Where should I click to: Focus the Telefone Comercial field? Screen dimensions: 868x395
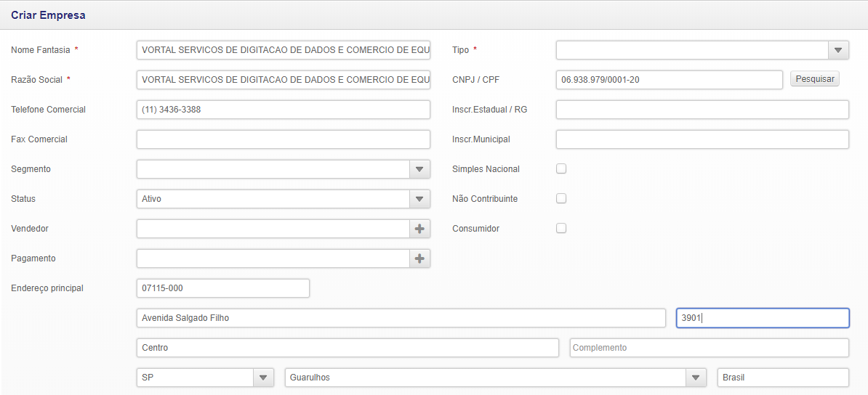tap(283, 110)
